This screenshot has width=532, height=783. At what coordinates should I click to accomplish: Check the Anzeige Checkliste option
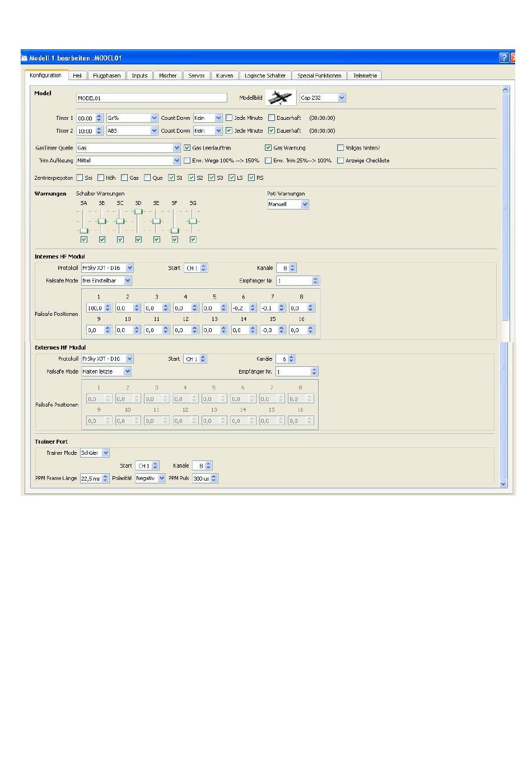pyautogui.click(x=340, y=160)
